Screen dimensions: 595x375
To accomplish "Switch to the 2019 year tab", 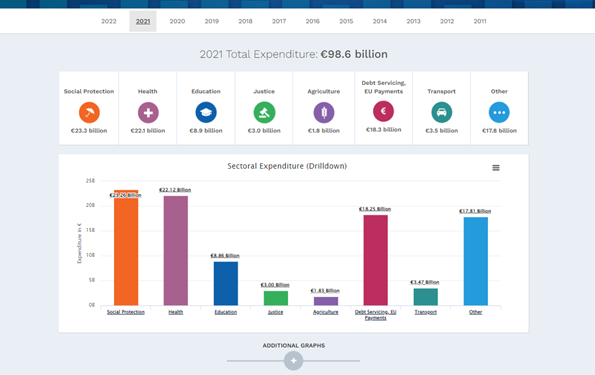I will (x=211, y=21).
